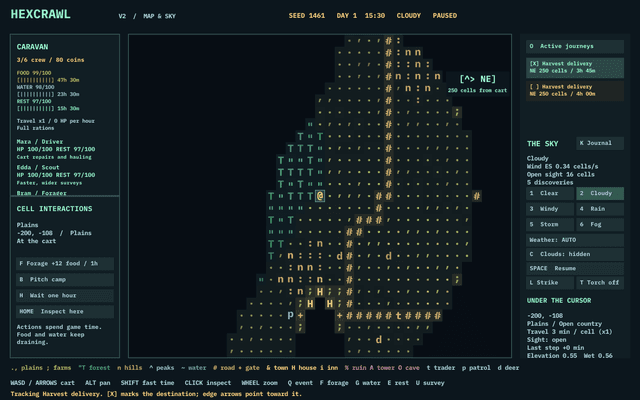Click the t trader symbol on the road
Image resolution: width=640 pixels, height=400 pixels.
click(x=398, y=315)
